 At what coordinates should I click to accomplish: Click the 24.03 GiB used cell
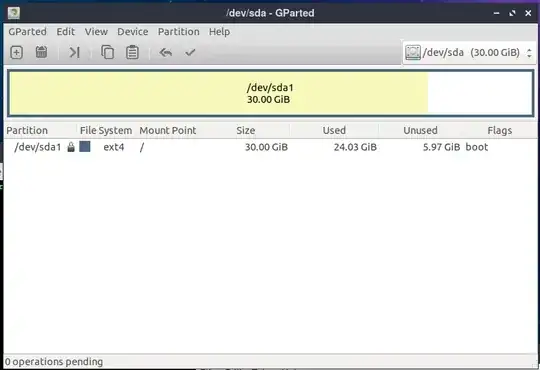click(355, 147)
